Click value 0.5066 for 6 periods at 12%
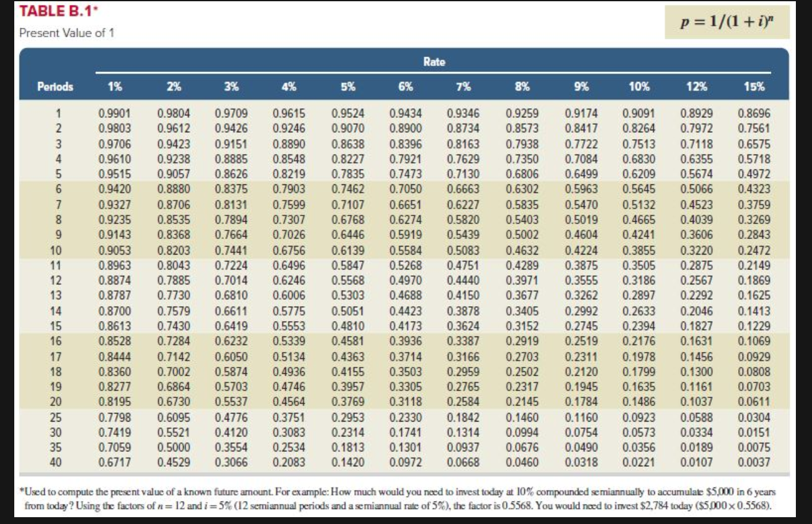 pos(697,189)
